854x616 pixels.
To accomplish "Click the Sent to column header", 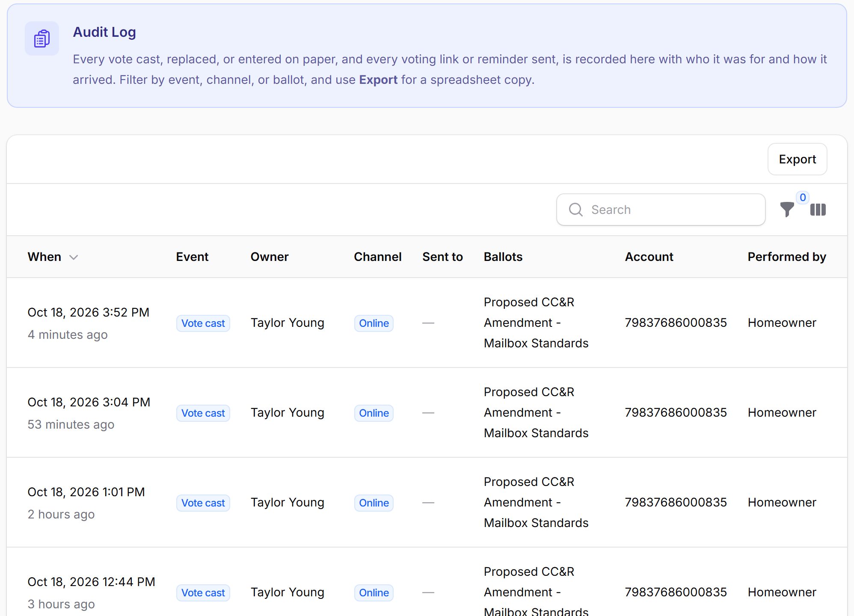I will coord(442,257).
